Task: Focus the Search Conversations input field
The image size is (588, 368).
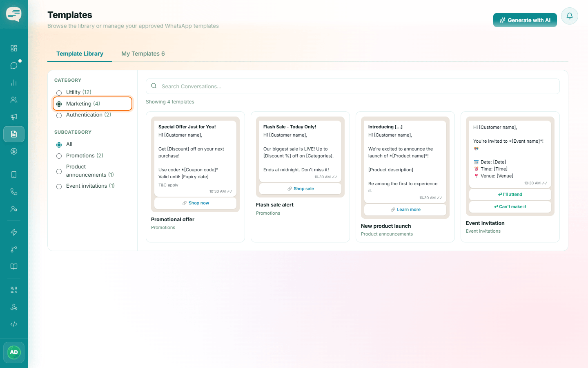Action: (353, 86)
